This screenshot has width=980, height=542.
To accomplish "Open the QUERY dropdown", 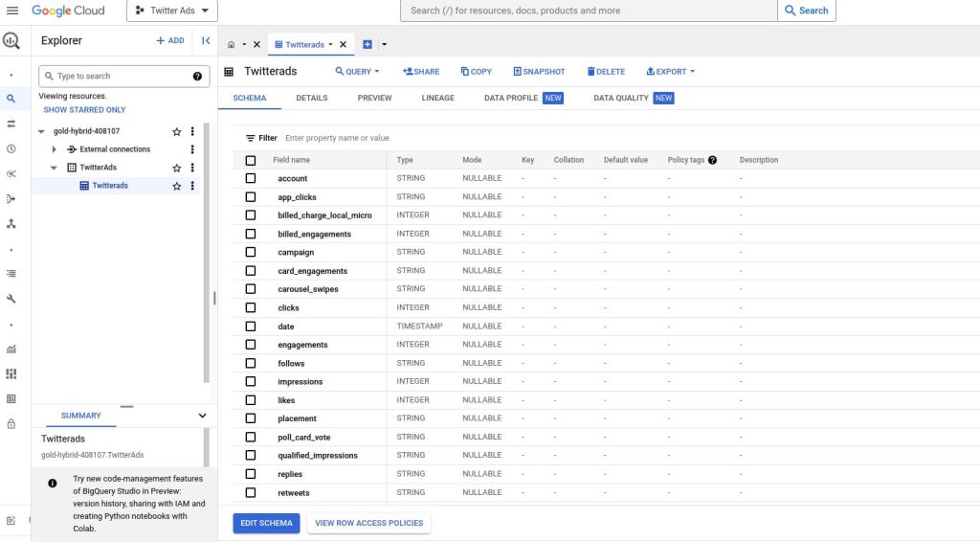I will tap(358, 71).
